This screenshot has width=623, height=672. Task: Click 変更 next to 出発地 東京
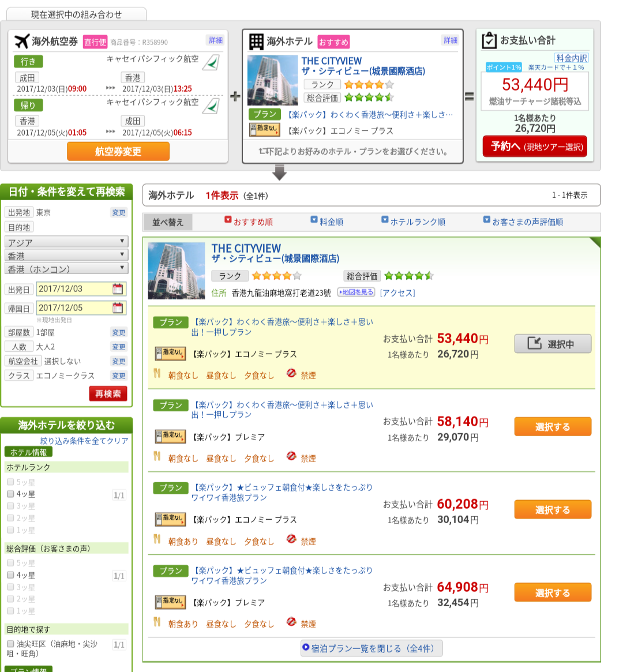[x=119, y=213]
